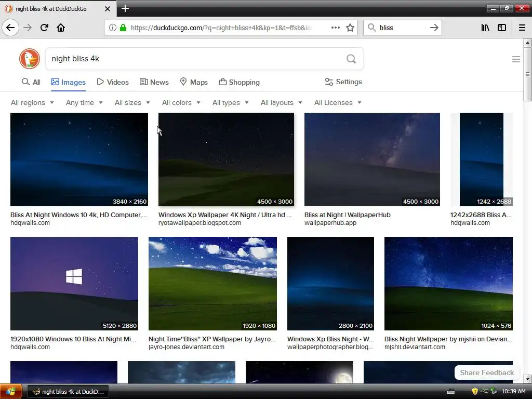532x399 pixels.
Task: Open the 2800 × 2100 Bliss Night thumbnail
Action: (330, 284)
